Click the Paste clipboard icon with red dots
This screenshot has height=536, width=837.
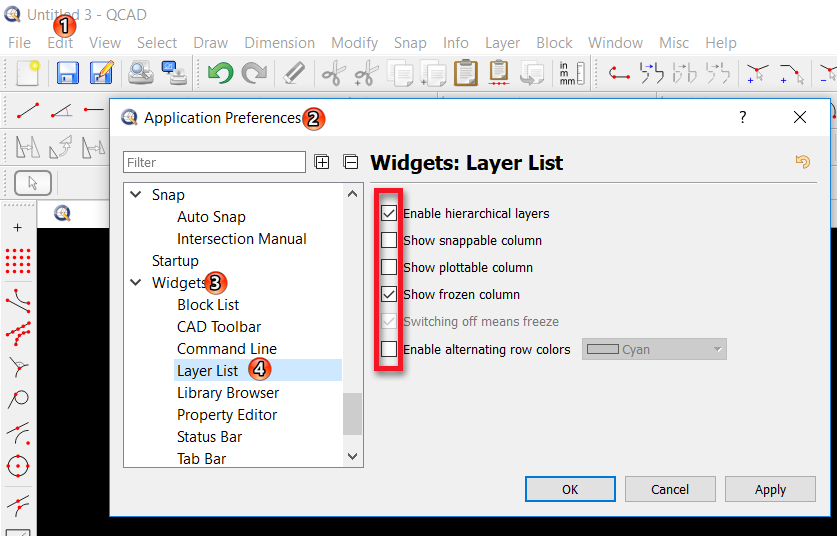(x=499, y=73)
